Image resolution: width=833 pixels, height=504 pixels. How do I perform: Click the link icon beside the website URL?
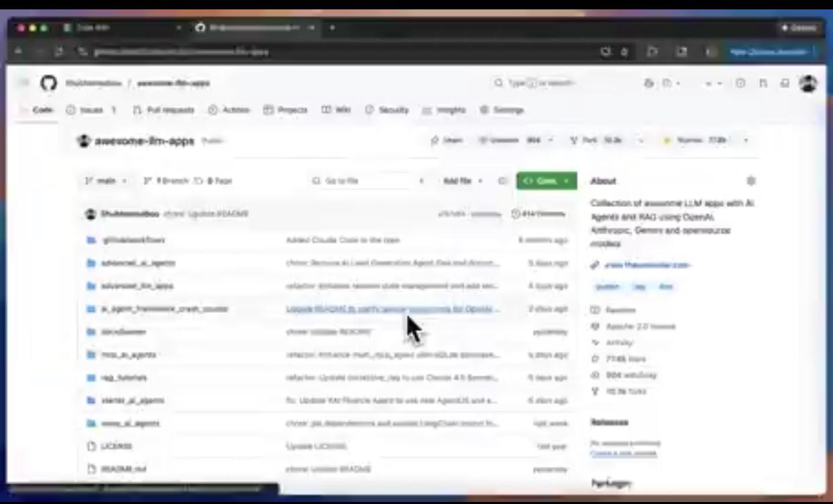[595, 265]
